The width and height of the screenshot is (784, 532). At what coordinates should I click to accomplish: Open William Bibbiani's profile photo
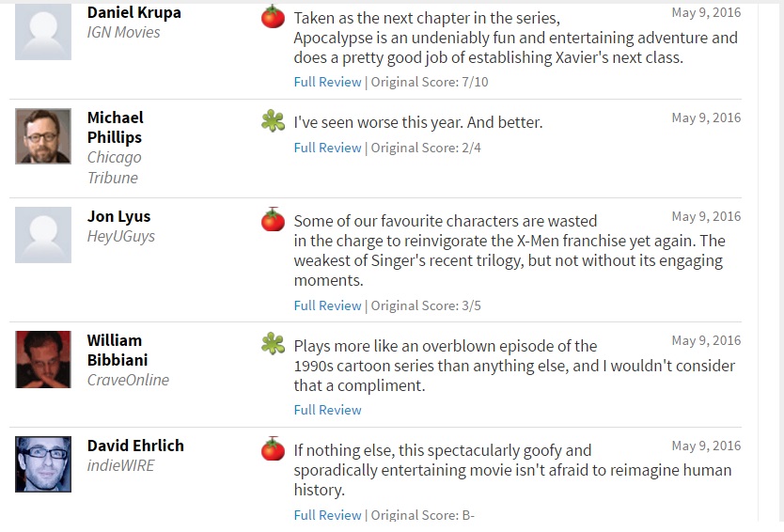click(43, 359)
